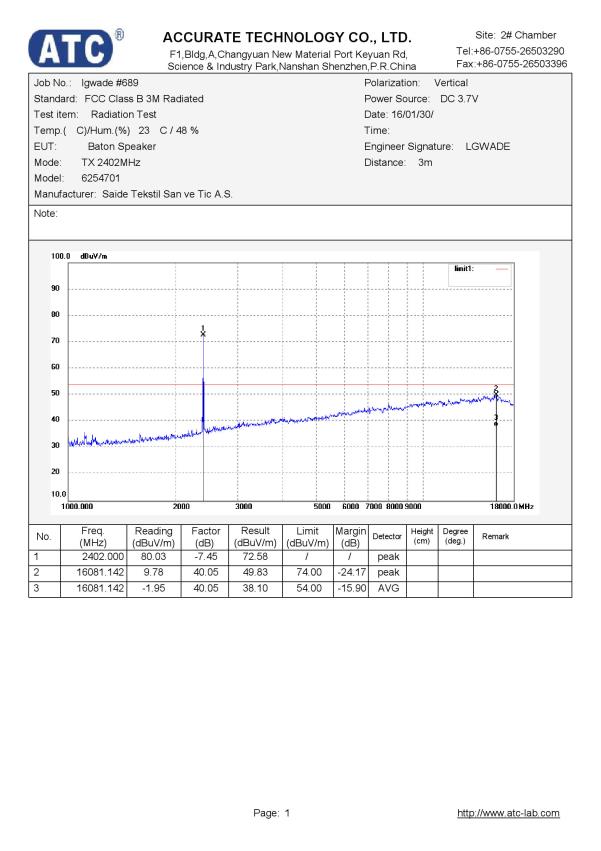Select telephone number +86-0755-26503290
The height and width of the screenshot is (851, 601).
pos(518,51)
